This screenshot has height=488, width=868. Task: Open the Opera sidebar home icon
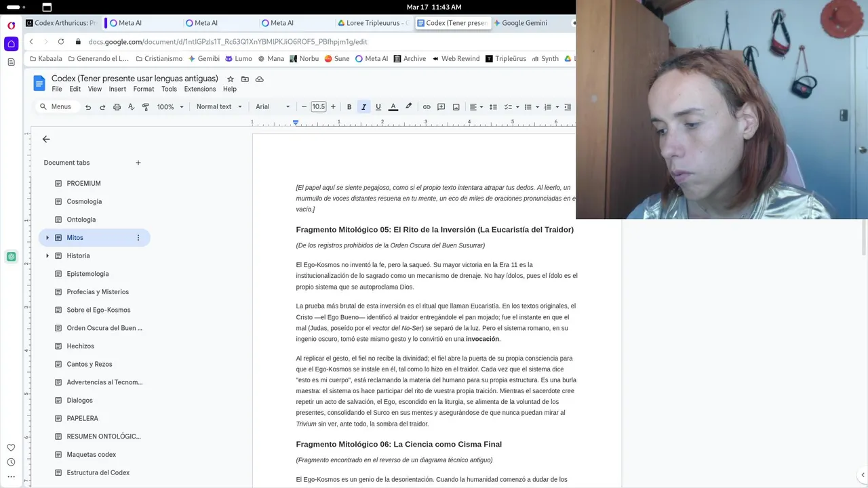click(11, 44)
